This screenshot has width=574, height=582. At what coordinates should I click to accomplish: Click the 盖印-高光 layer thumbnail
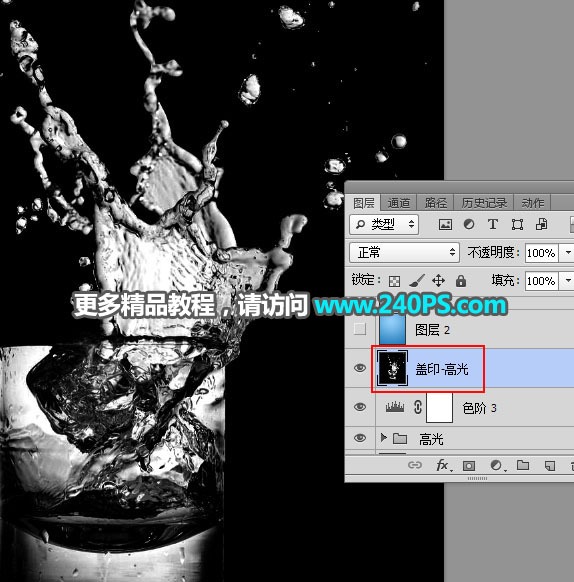coord(392,368)
